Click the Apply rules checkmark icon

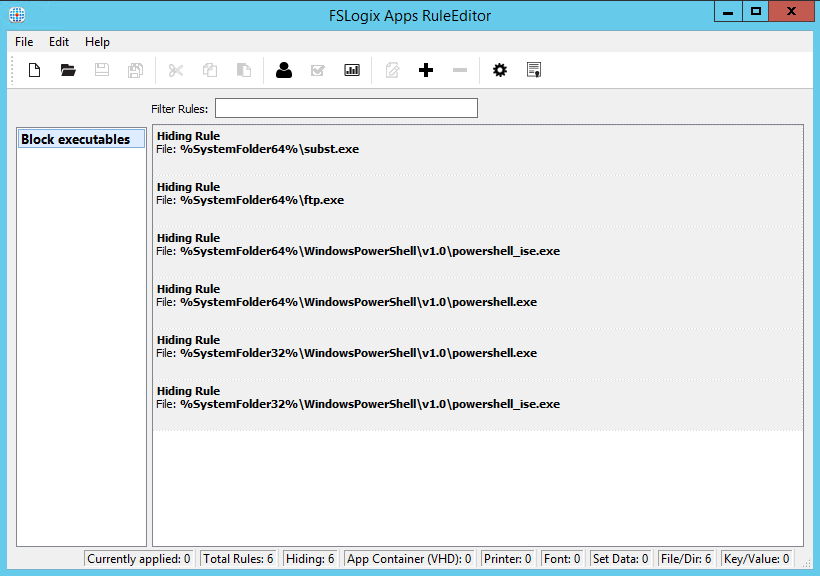coord(317,70)
